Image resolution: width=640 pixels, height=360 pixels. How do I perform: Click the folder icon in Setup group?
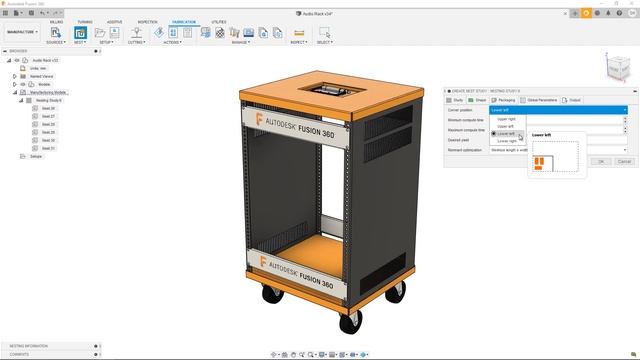[100, 32]
